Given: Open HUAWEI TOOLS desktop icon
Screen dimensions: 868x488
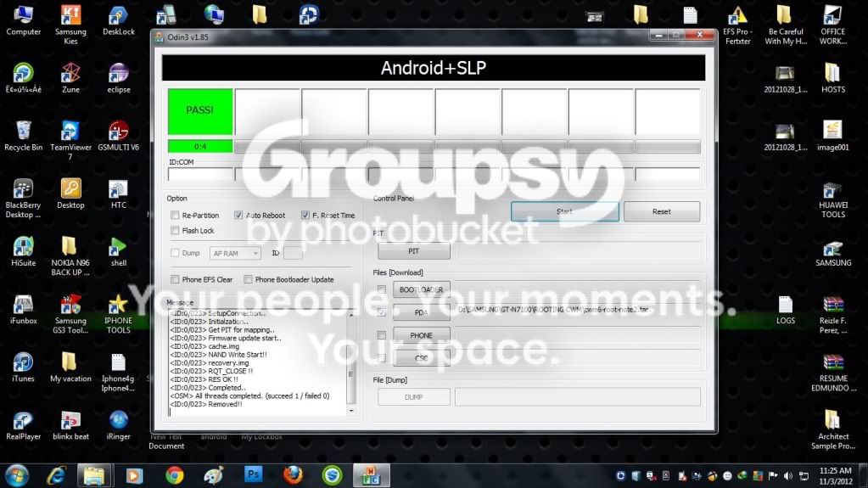Looking at the screenshot, I should (x=833, y=199).
